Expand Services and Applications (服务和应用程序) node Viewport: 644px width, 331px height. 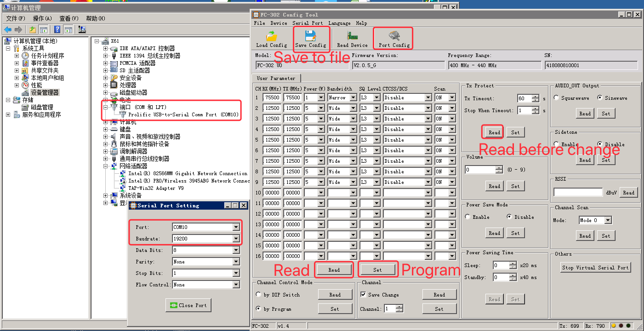[x=8, y=114]
